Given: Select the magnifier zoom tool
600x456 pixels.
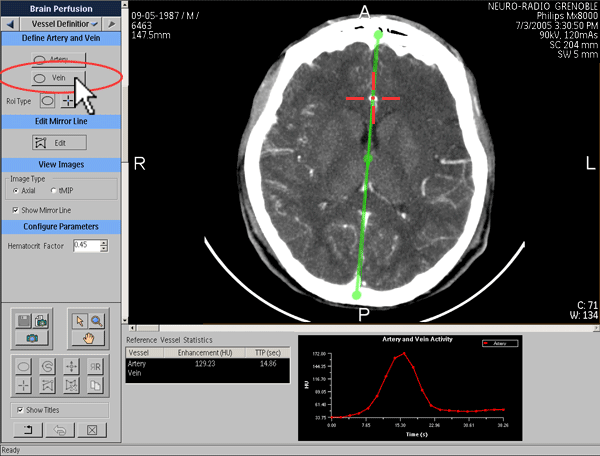Looking at the screenshot, I should point(95,320).
